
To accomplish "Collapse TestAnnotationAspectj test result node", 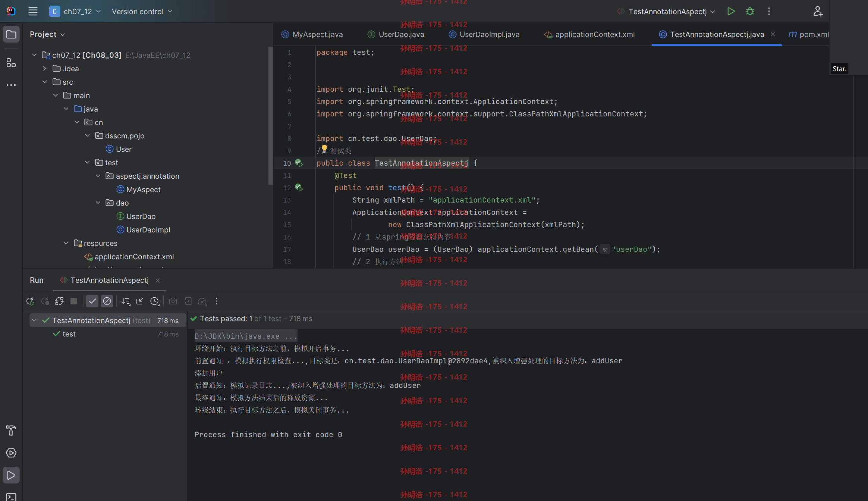I will (x=34, y=320).
